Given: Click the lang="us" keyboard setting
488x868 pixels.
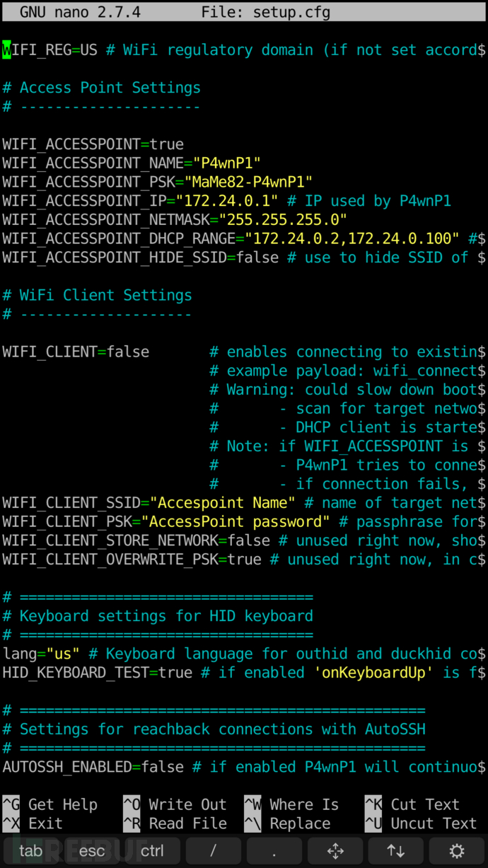Looking at the screenshot, I should tap(41, 654).
